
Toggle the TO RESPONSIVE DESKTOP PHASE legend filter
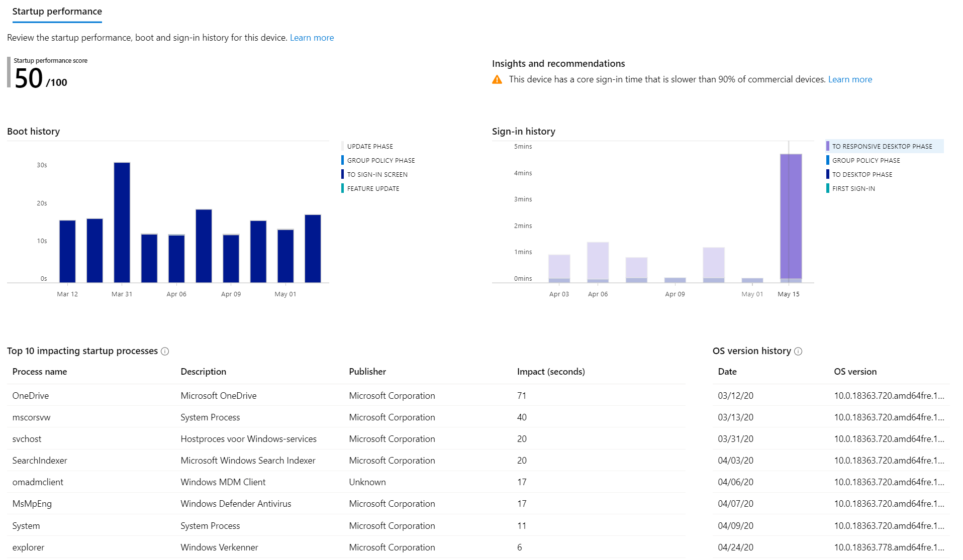click(x=828, y=146)
